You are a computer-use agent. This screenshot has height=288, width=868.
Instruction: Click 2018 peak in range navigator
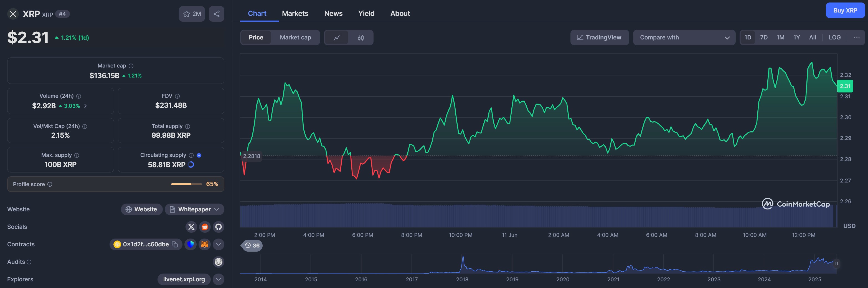click(463, 257)
